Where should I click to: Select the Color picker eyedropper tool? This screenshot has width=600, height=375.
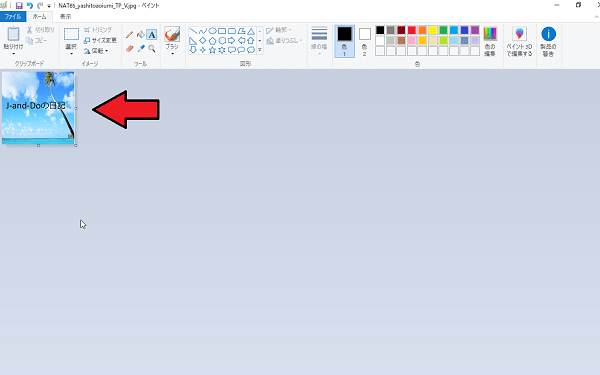[140, 49]
